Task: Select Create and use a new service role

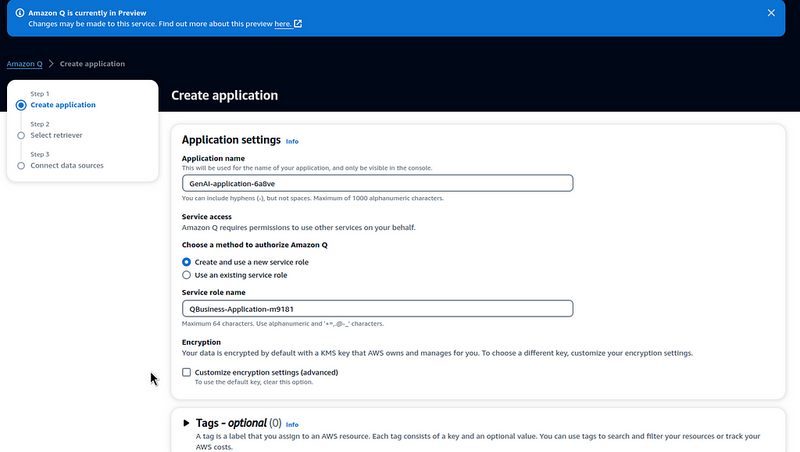Action: pyautogui.click(x=186, y=262)
